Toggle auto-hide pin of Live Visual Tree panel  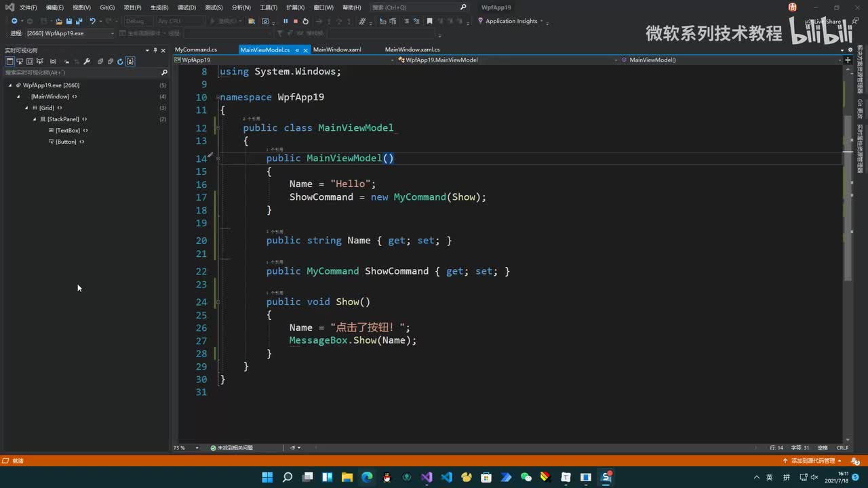click(x=155, y=50)
